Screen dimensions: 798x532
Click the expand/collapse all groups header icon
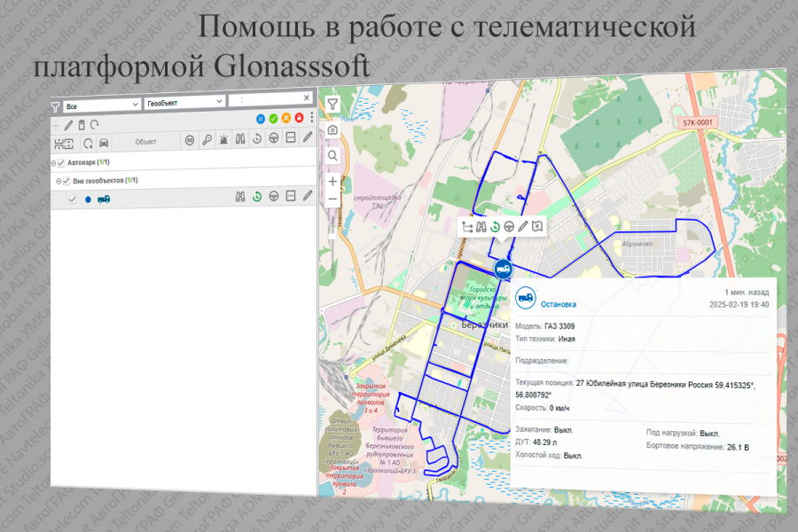(64, 144)
